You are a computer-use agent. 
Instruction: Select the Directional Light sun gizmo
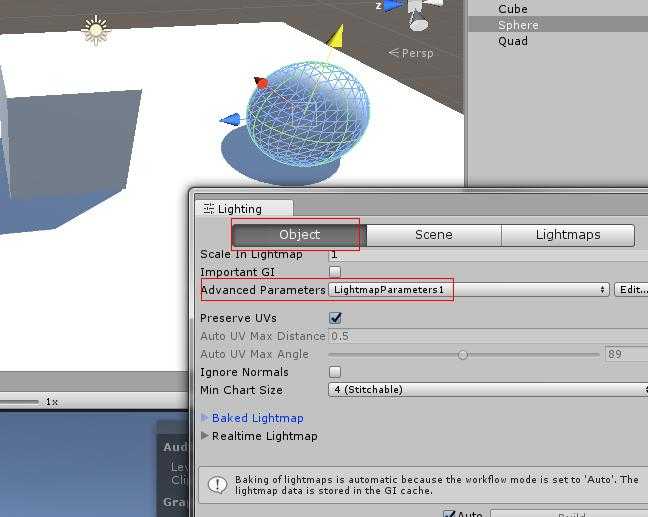click(96, 30)
